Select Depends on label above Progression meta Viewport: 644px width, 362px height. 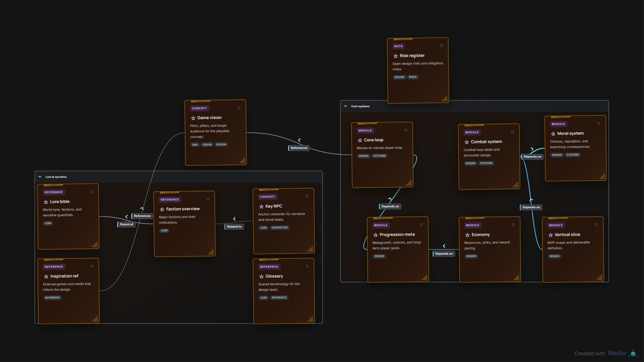tap(390, 207)
